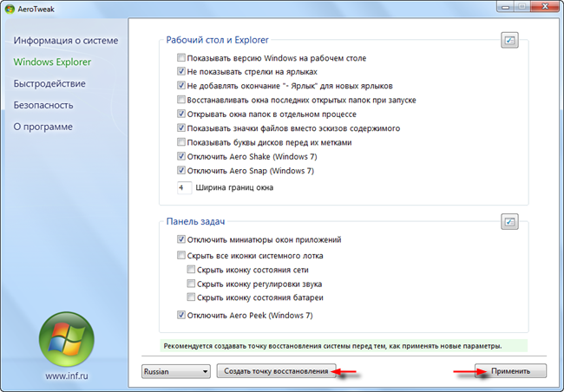Check Скрыть иконку регулировки звука
564x392 pixels.
[191, 284]
